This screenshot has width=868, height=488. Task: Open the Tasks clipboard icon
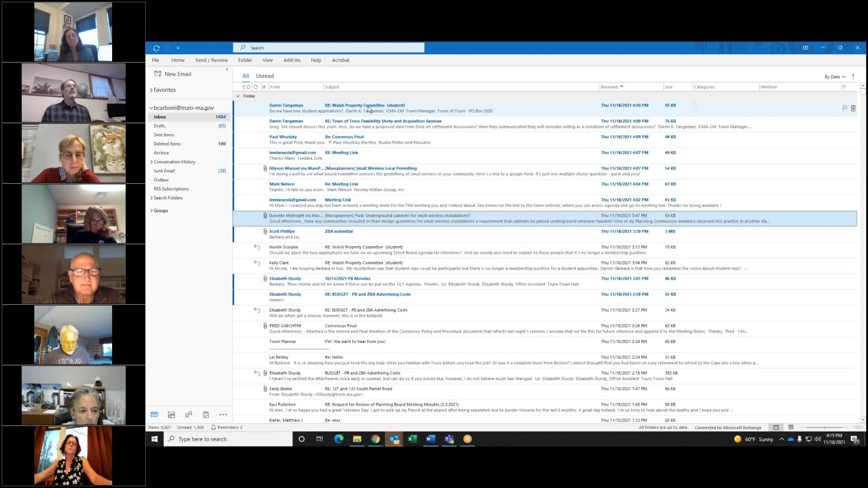coord(206,414)
